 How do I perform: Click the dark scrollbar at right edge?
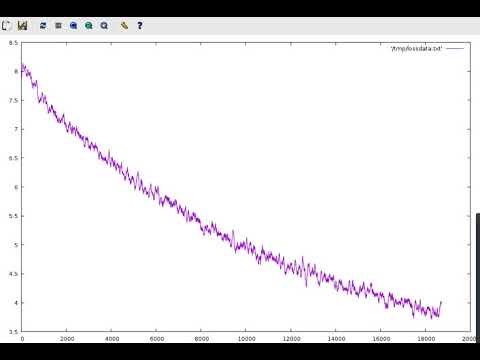click(478, 278)
